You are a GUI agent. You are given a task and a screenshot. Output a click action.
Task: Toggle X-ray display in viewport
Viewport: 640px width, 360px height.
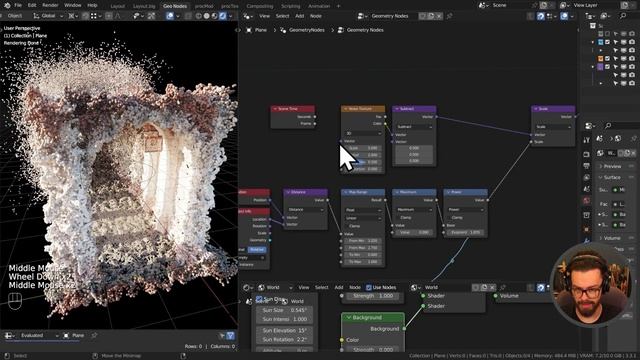(189, 16)
